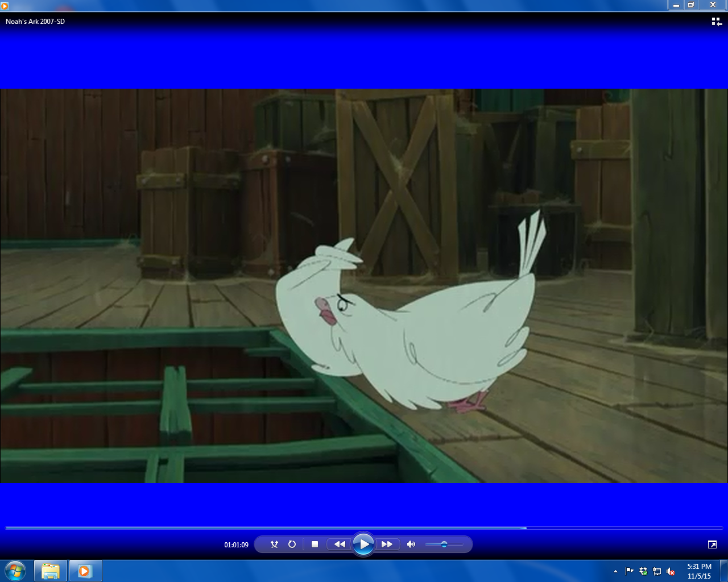Viewport: 728px width, 582px height.
Task: Click the muted speaker tray icon
Action: click(671, 571)
